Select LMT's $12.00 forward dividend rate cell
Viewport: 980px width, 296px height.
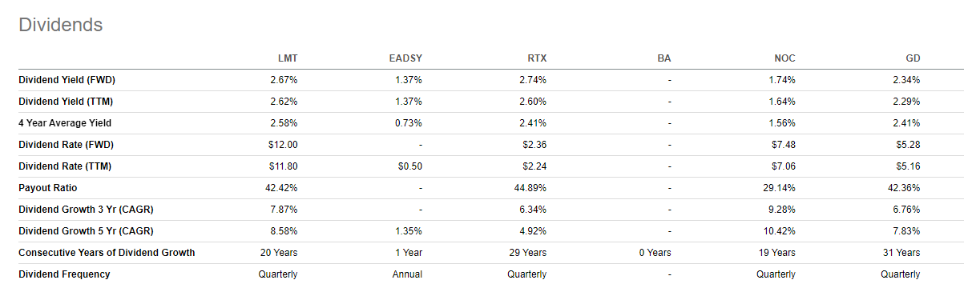[x=284, y=145]
